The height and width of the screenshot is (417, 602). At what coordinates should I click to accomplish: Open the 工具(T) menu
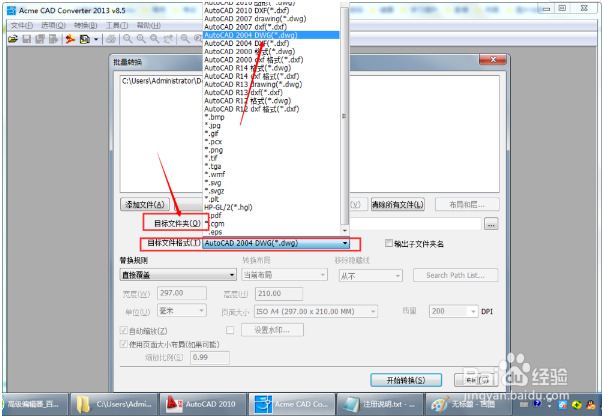pyautogui.click(x=117, y=26)
